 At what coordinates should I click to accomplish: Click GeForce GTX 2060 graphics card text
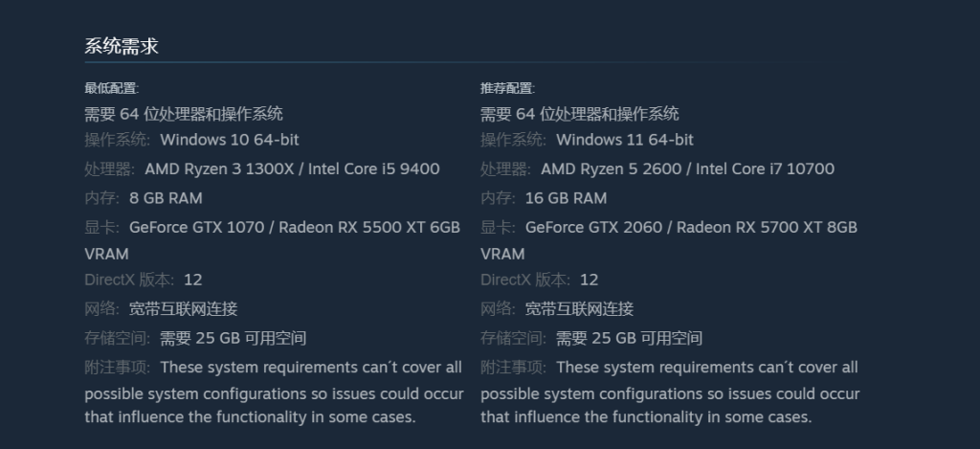[593, 227]
